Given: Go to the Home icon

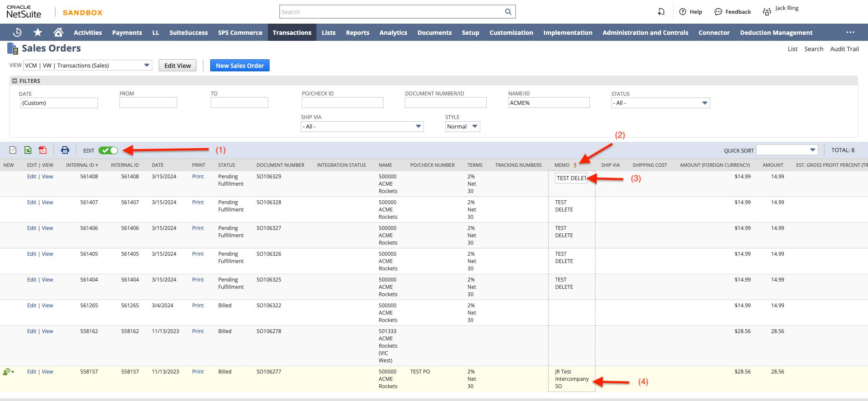Looking at the screenshot, I should point(58,32).
